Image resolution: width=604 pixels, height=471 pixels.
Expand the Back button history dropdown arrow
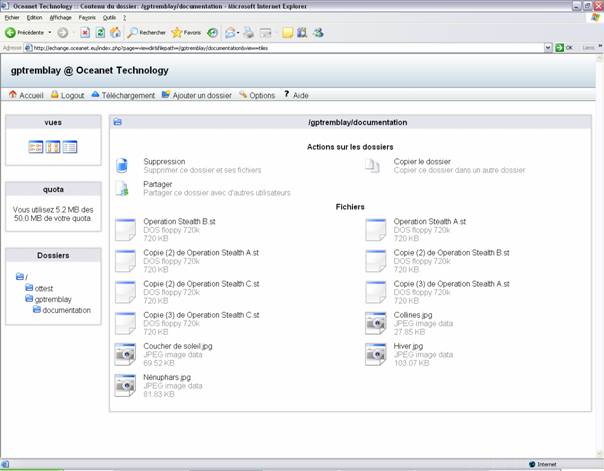[x=50, y=33]
